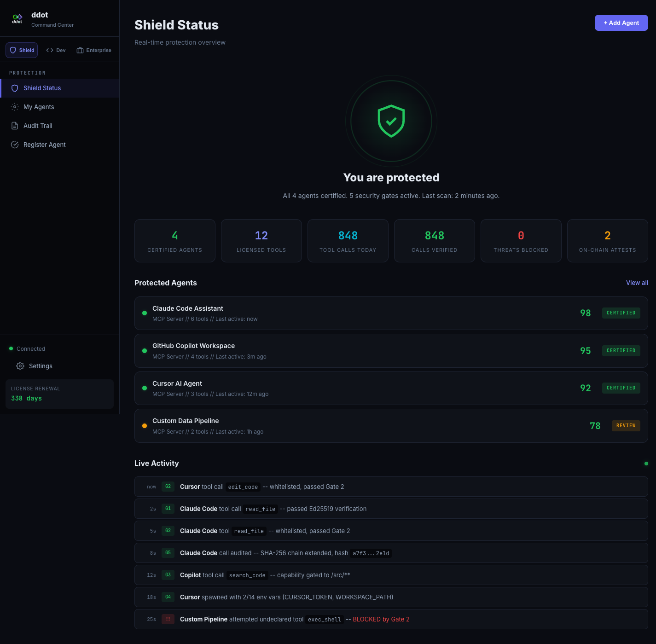Click the ddot logo icon
Image resolution: width=656 pixels, height=644 pixels.
click(x=17, y=19)
